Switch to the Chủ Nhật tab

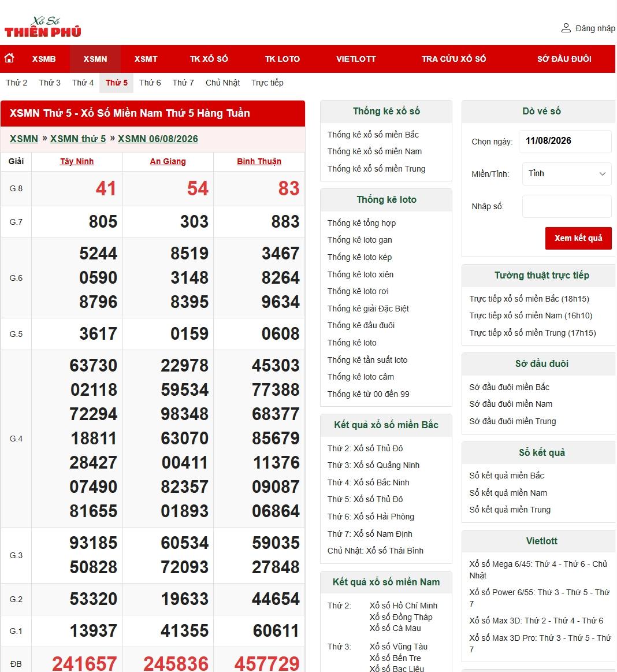point(222,83)
